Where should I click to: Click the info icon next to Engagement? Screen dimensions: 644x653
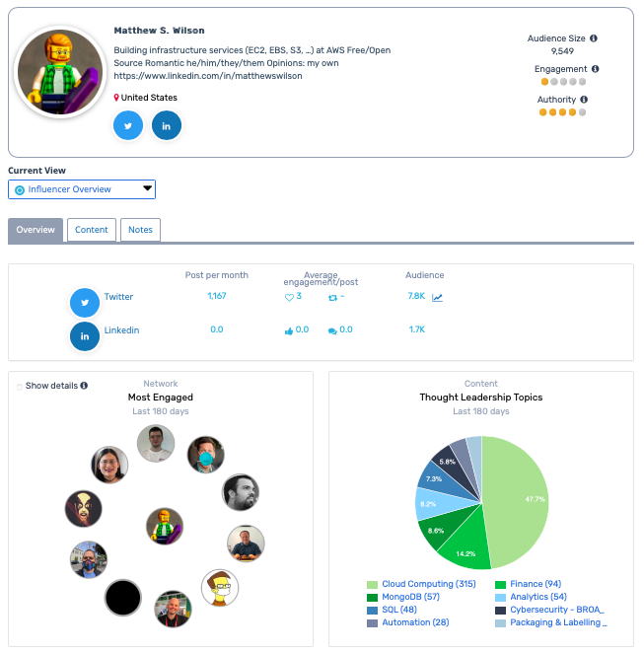coord(596,70)
